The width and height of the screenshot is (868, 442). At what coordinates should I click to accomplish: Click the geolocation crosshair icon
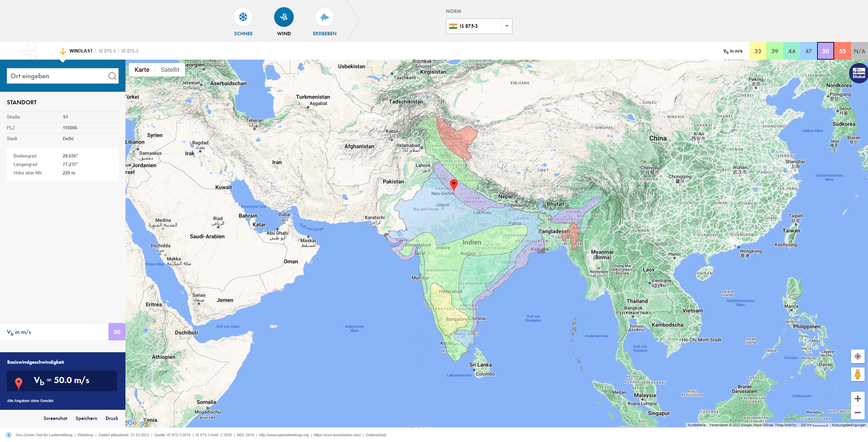click(858, 356)
